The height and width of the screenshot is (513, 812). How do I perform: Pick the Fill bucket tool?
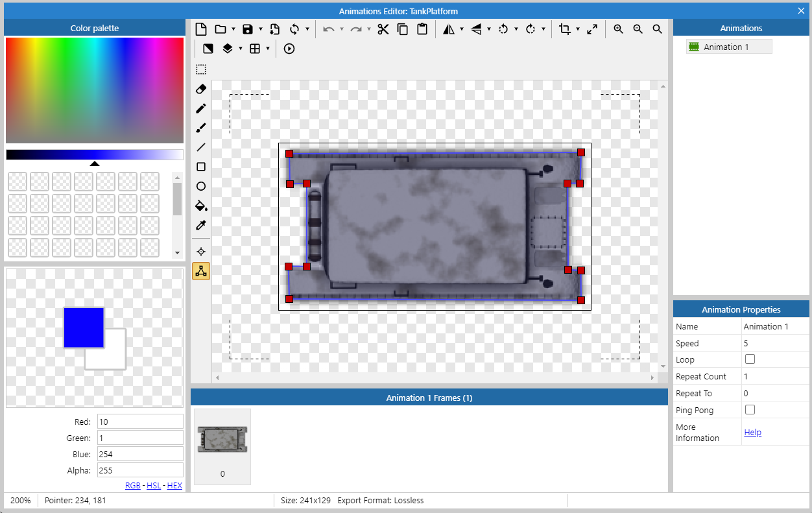click(200, 206)
